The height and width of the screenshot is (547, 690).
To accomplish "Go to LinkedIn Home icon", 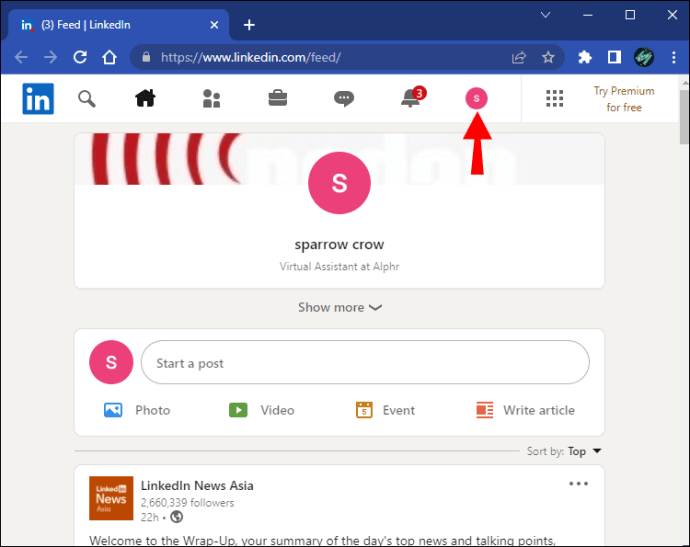I will tap(145, 98).
